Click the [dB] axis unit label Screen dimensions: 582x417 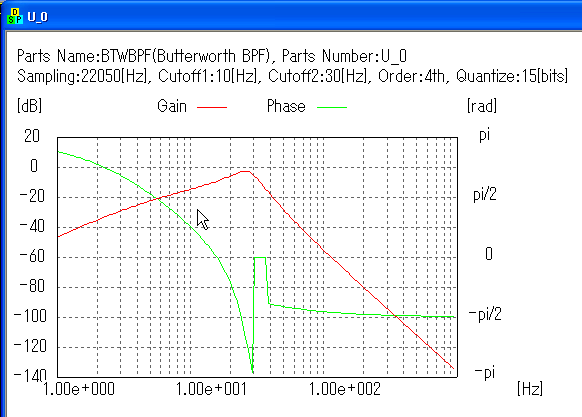click(29, 106)
